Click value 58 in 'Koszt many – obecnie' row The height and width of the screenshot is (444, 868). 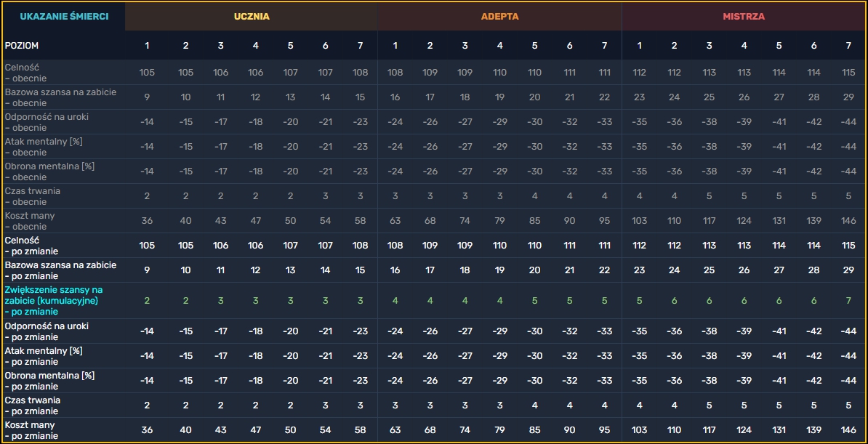tap(361, 220)
